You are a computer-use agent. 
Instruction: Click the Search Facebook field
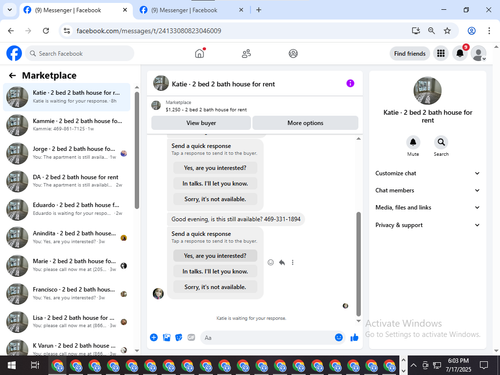point(80,53)
